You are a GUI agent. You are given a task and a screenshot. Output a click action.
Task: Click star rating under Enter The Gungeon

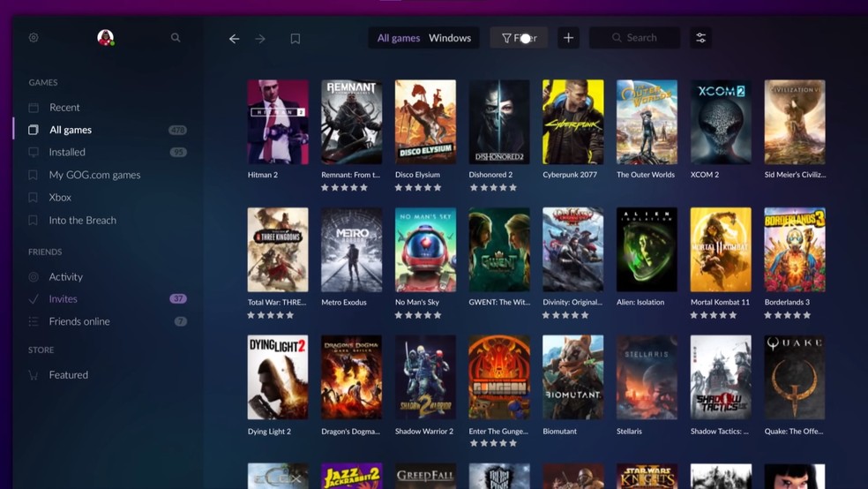(493, 443)
